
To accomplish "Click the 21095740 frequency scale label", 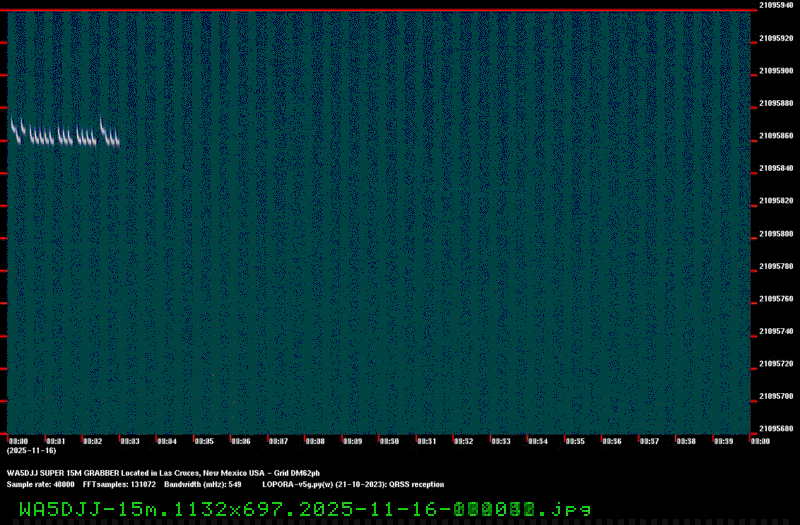I will [776, 331].
